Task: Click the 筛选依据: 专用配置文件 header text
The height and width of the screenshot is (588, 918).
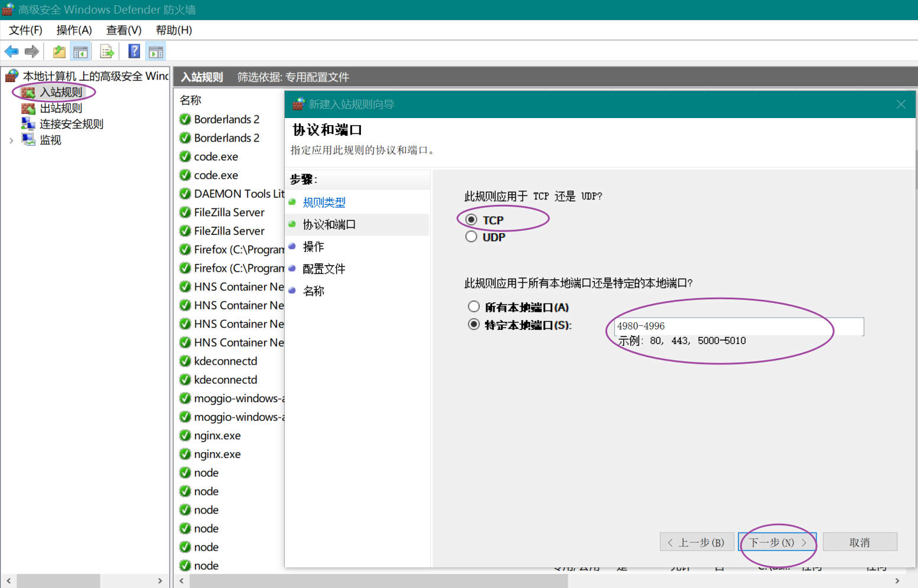Action: pos(293,77)
